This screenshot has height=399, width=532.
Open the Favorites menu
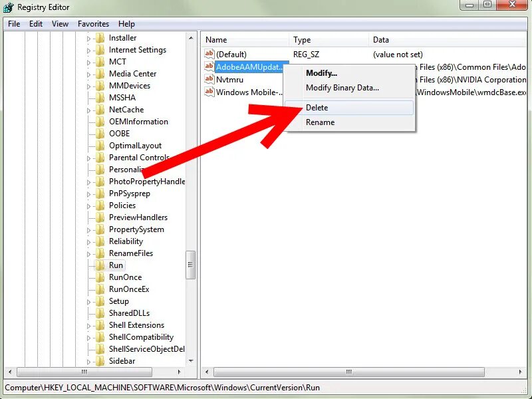click(x=93, y=24)
